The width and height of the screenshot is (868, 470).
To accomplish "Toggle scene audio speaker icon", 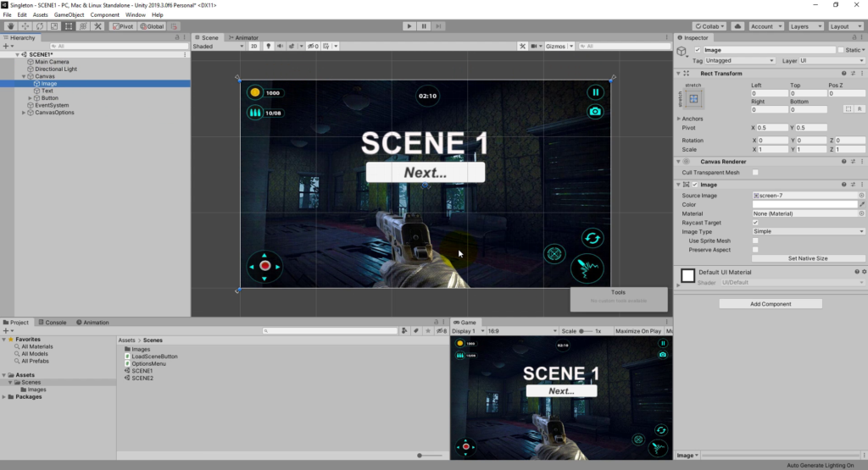I will (x=280, y=46).
